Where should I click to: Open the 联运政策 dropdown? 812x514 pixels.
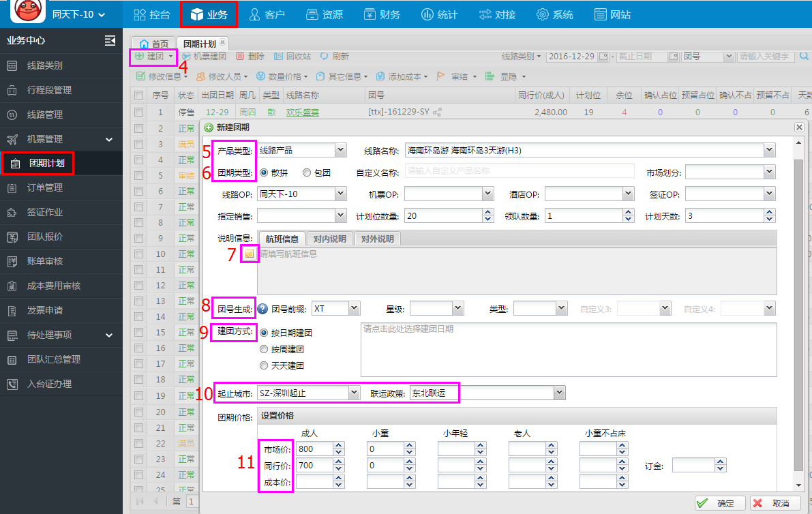pos(559,393)
